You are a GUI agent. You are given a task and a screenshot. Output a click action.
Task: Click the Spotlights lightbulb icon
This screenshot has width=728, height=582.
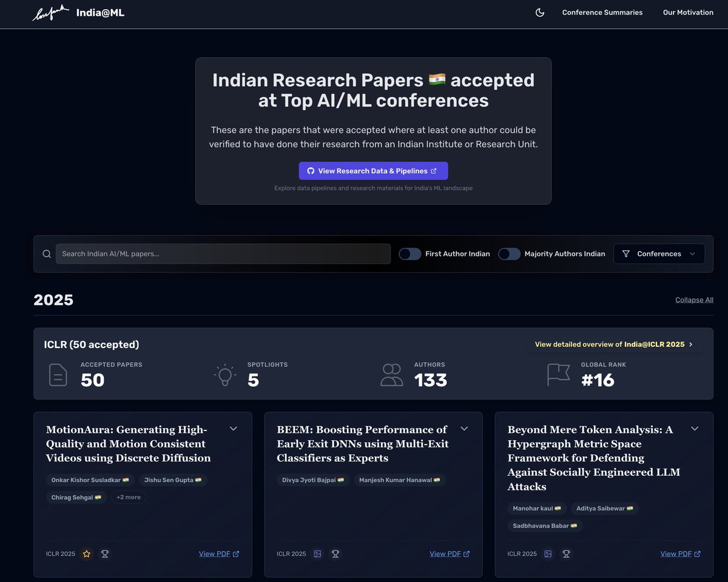225,375
